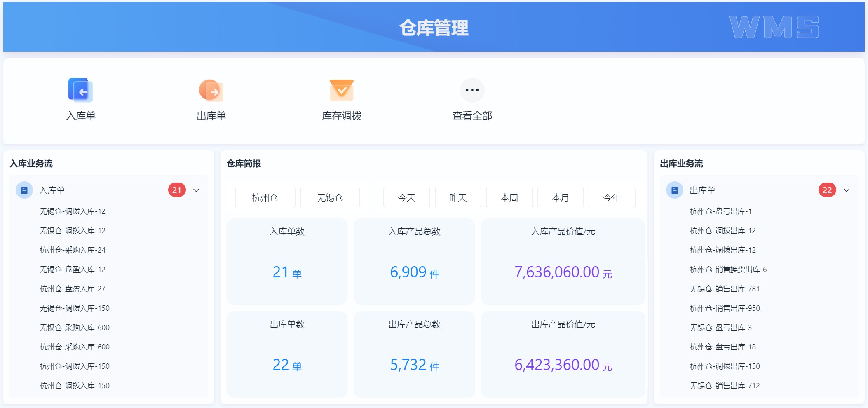Click the 仓库简报 panel heading
The width and height of the screenshot is (868, 408).
tap(244, 164)
